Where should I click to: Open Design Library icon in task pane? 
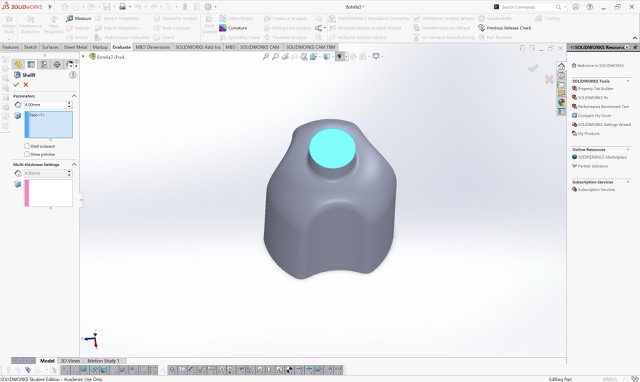(x=562, y=76)
